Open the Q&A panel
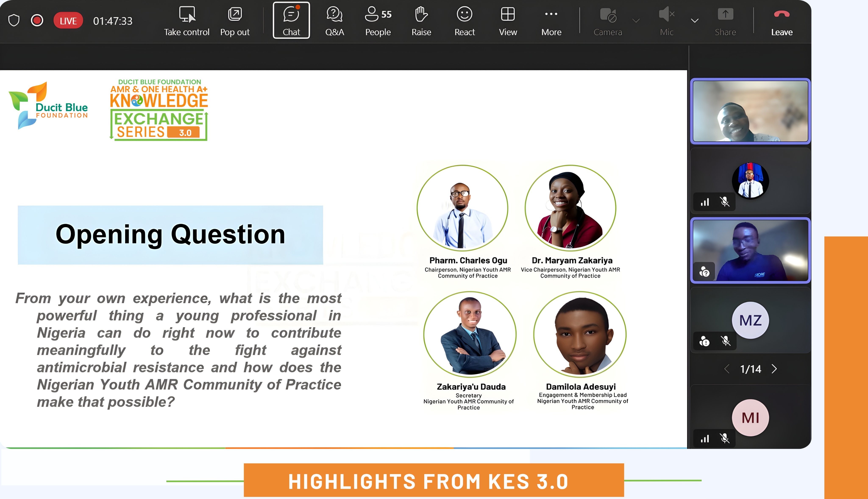 click(x=334, y=21)
